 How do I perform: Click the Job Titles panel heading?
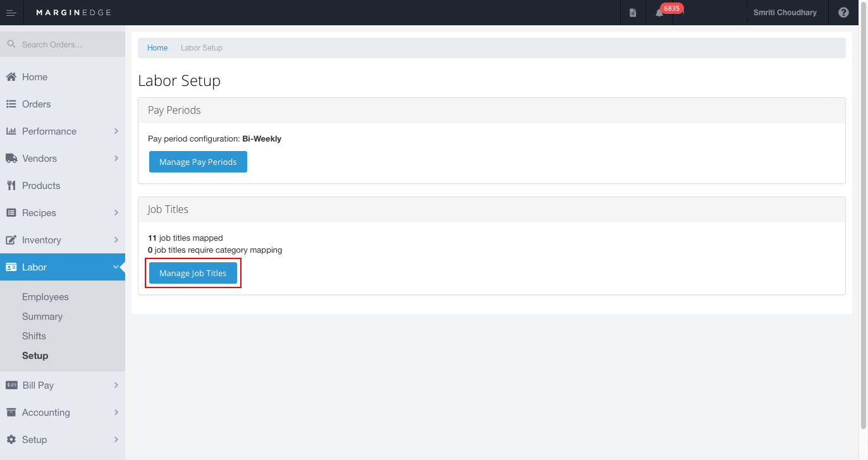coord(168,209)
